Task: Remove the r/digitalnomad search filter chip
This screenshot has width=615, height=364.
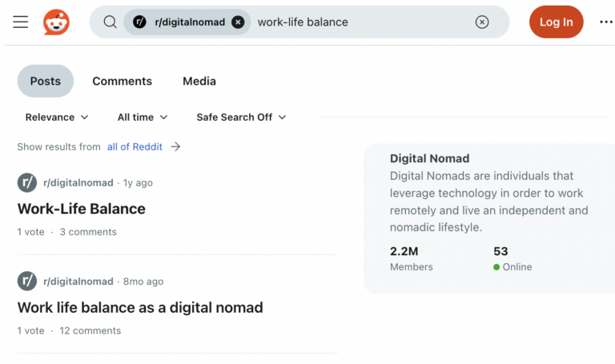Action: (x=238, y=22)
